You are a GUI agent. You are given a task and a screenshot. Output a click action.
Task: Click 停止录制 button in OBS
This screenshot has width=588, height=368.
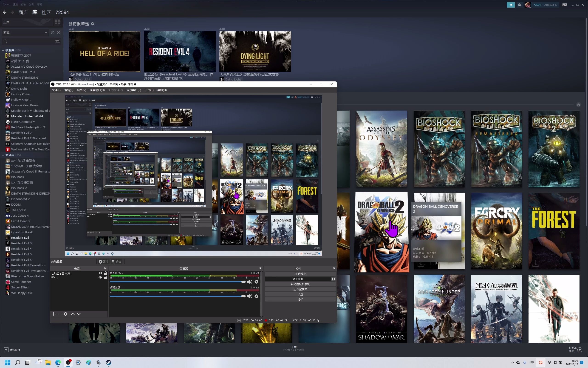[x=298, y=279]
